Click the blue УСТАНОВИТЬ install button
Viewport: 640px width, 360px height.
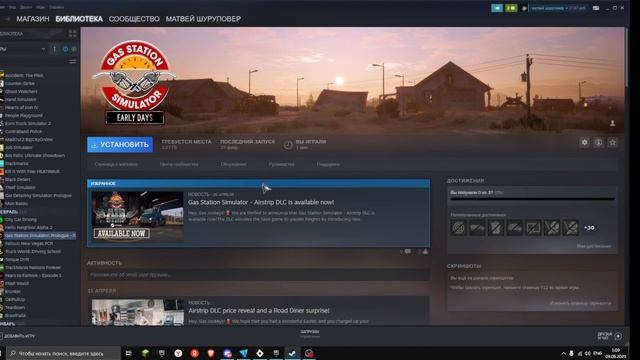[x=120, y=144]
